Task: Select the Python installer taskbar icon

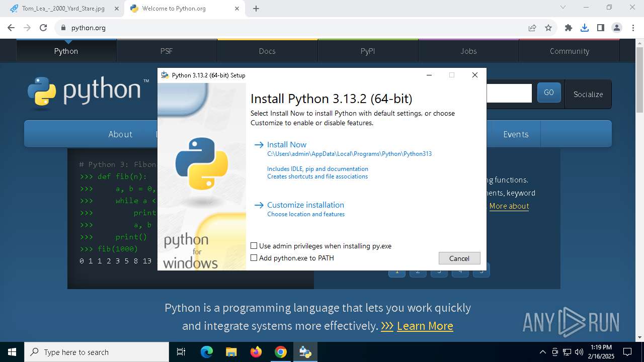Action: tap(305, 352)
